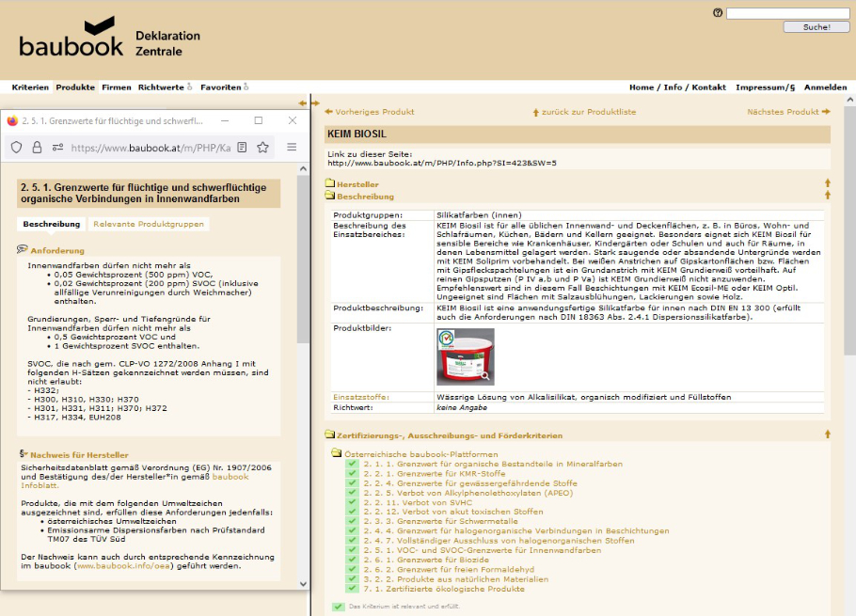Image resolution: width=856 pixels, height=616 pixels.
Task: Click checkmark beside 2.2.1 KMR-Stoffe
Action: click(x=352, y=474)
